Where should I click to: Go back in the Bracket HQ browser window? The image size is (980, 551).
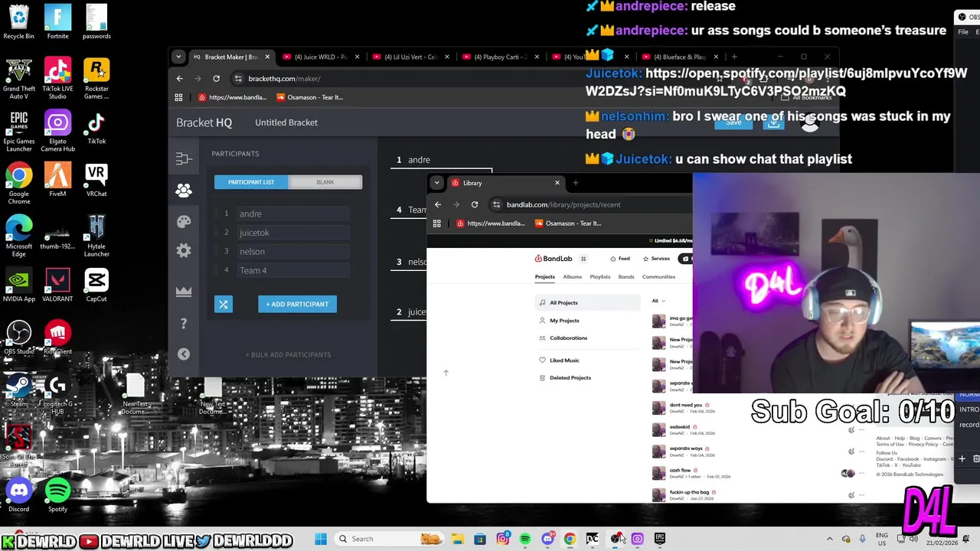coord(180,78)
